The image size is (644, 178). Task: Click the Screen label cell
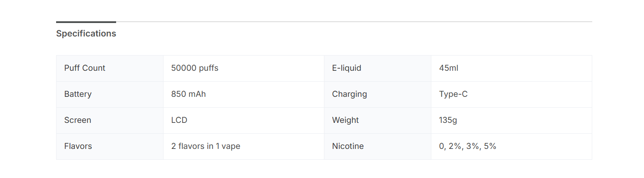[x=78, y=120]
